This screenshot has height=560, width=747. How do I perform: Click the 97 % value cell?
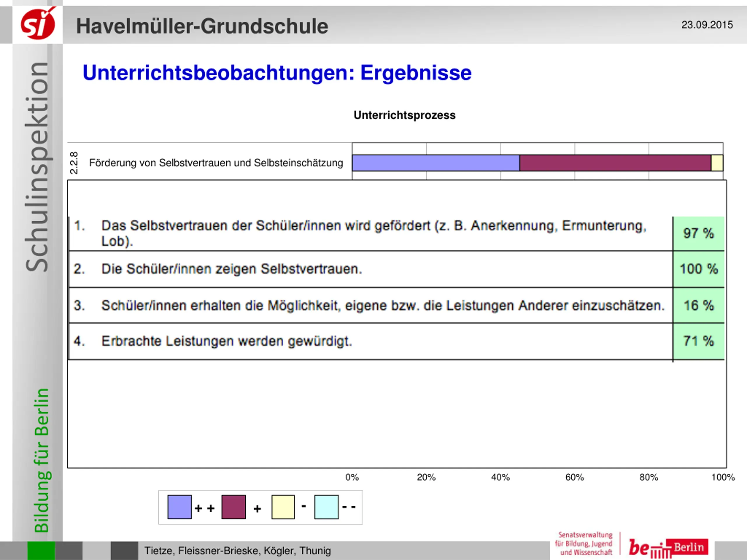698,234
